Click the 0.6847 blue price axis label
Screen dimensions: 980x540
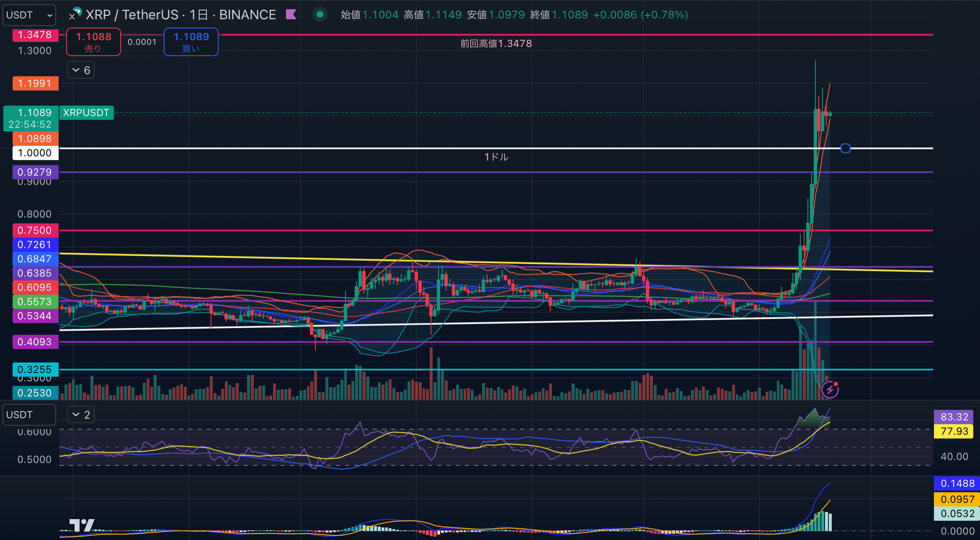[36, 259]
